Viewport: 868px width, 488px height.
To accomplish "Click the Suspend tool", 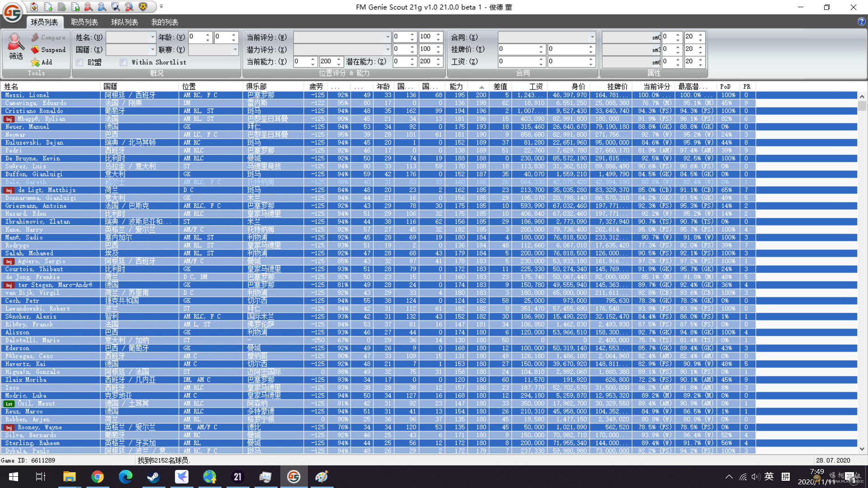I will (48, 50).
